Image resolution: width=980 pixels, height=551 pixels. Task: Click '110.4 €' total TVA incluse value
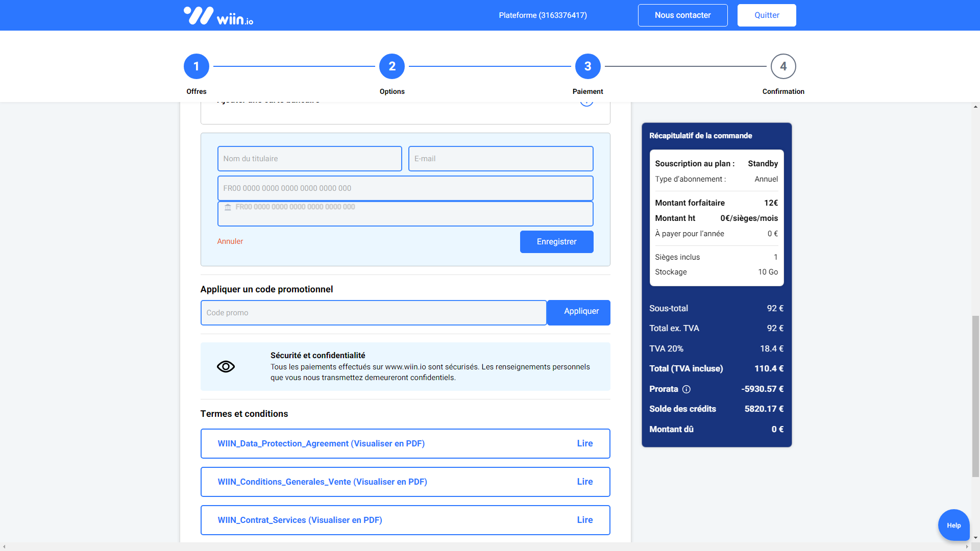point(769,368)
